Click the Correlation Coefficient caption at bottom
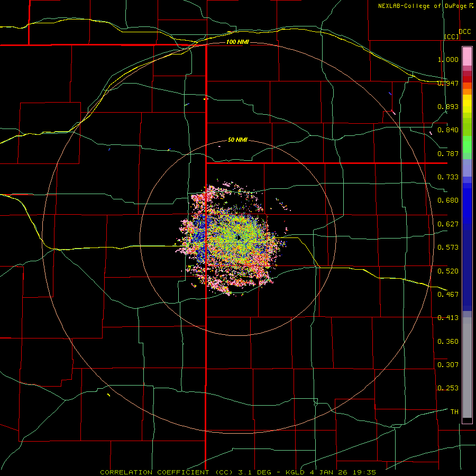Viewport: 476px width, 476px height. click(x=238, y=472)
